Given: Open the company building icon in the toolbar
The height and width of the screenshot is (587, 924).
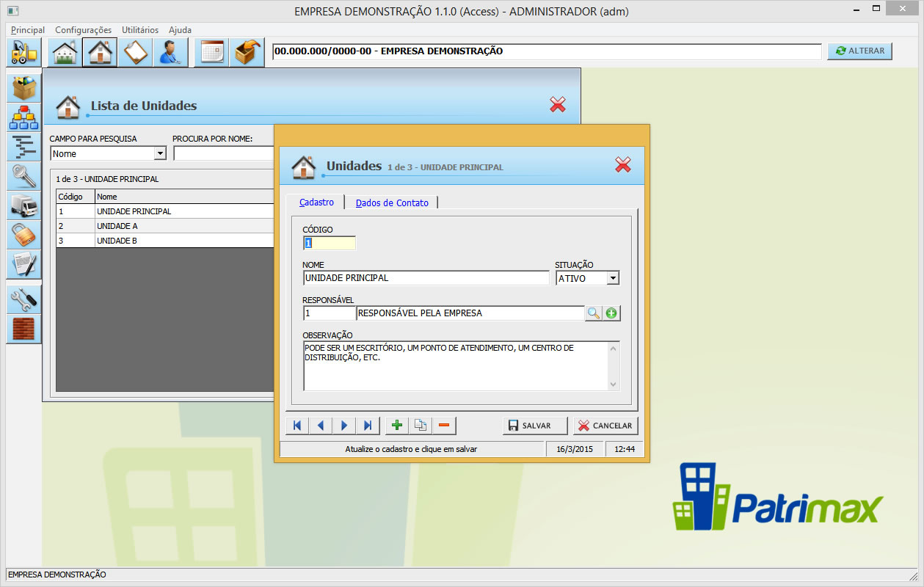Looking at the screenshot, I should click(65, 53).
